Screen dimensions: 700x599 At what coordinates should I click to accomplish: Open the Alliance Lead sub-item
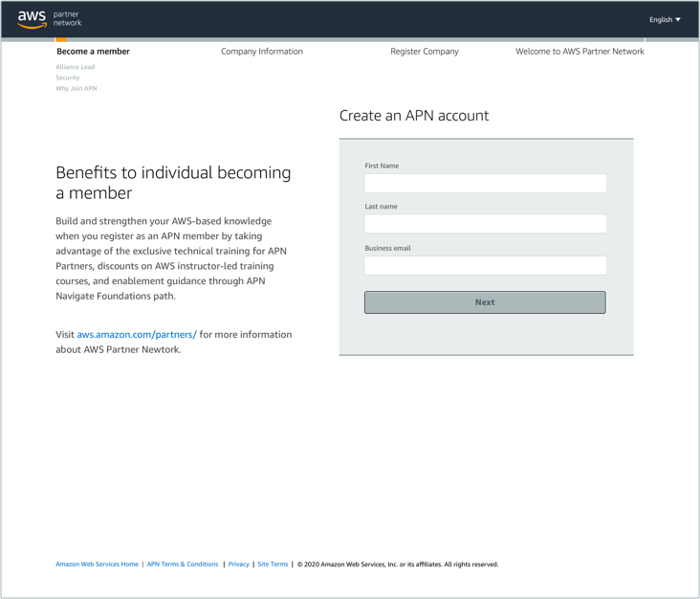click(75, 67)
